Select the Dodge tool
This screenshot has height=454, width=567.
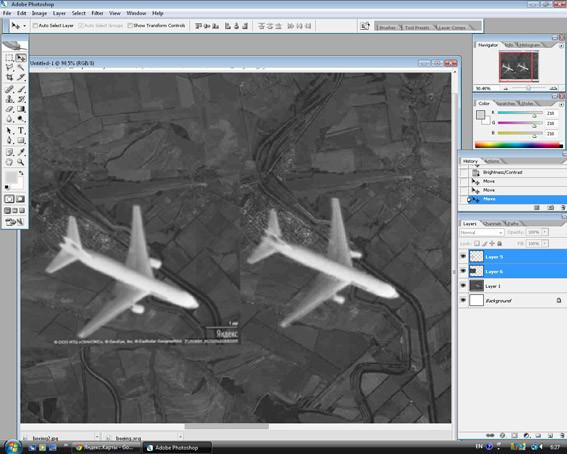21,119
